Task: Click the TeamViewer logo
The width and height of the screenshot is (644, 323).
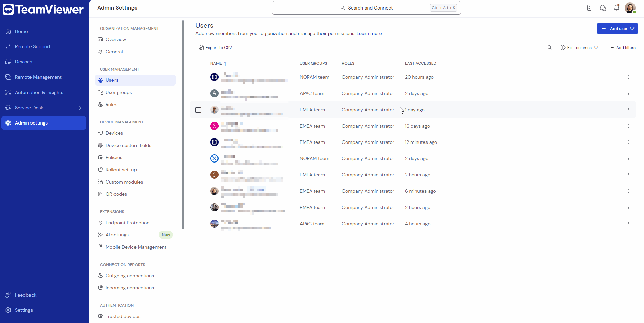Action: (43, 9)
